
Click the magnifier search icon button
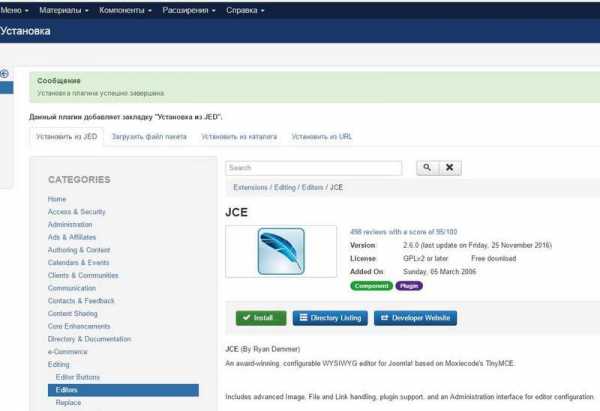tap(427, 168)
